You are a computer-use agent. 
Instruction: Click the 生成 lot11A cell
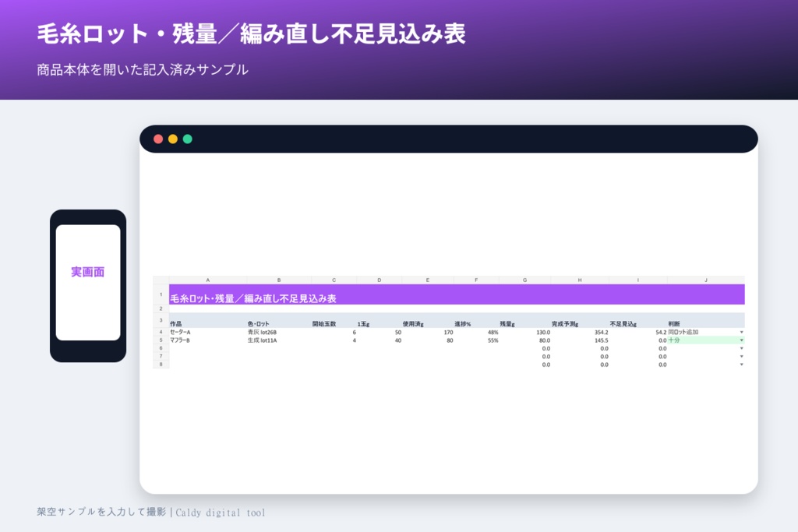coord(279,340)
